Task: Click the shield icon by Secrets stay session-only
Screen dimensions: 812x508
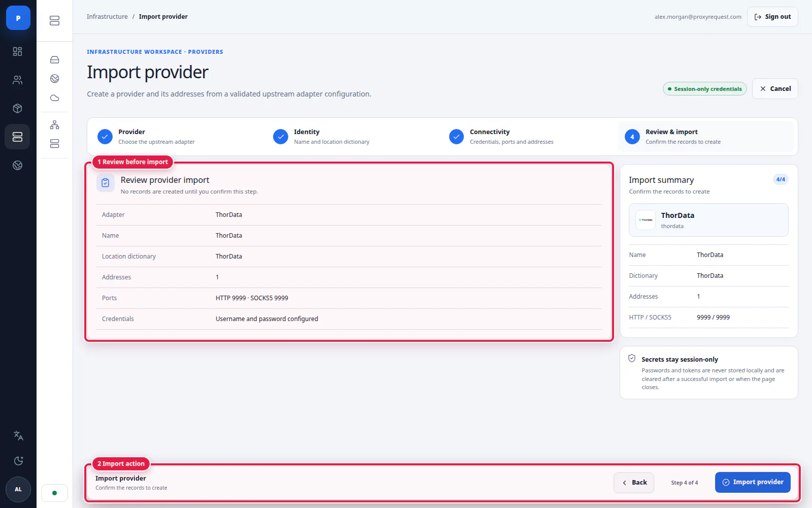Action: tap(632, 358)
